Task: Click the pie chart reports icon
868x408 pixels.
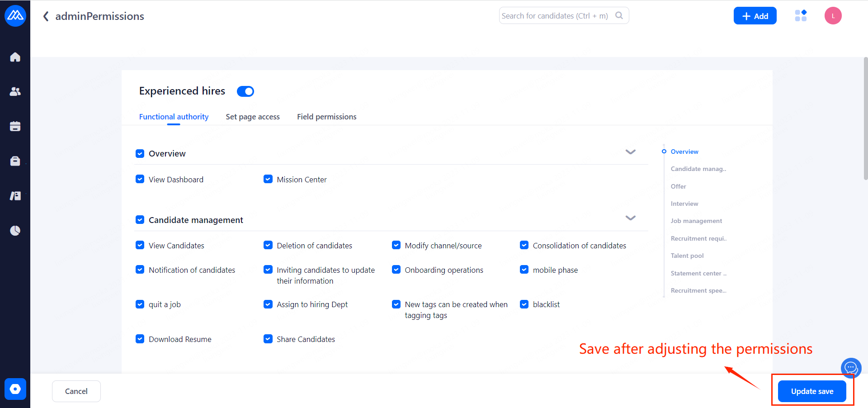Action: tap(15, 231)
